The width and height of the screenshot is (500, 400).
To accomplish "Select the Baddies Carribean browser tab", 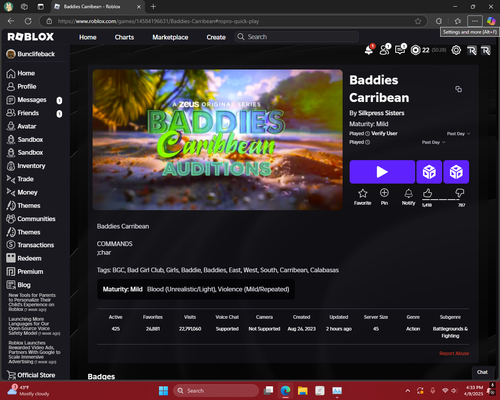I will point(97,7).
